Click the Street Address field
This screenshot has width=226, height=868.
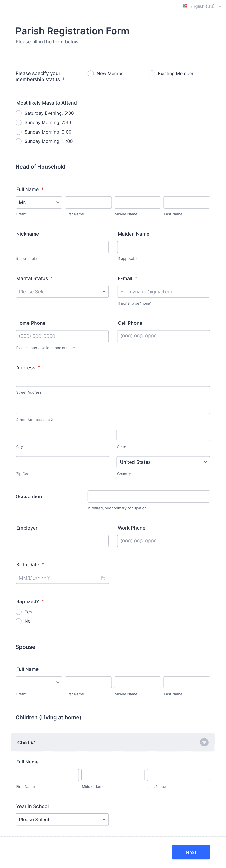click(113, 381)
